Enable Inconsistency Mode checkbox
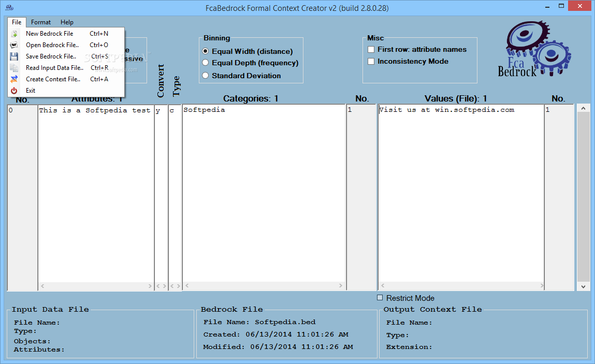Screen dimensions: 595x364 [x=371, y=62]
